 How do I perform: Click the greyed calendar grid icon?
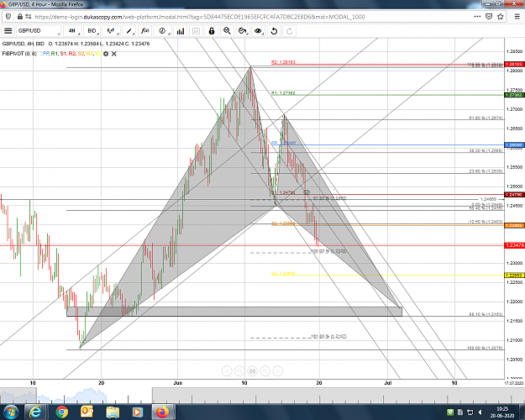(197, 31)
